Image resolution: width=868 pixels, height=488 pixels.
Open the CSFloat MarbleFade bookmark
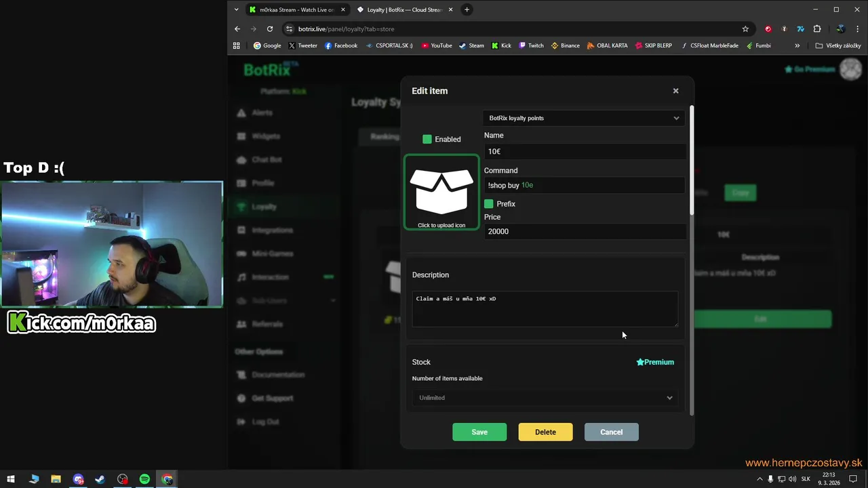pyautogui.click(x=709, y=46)
